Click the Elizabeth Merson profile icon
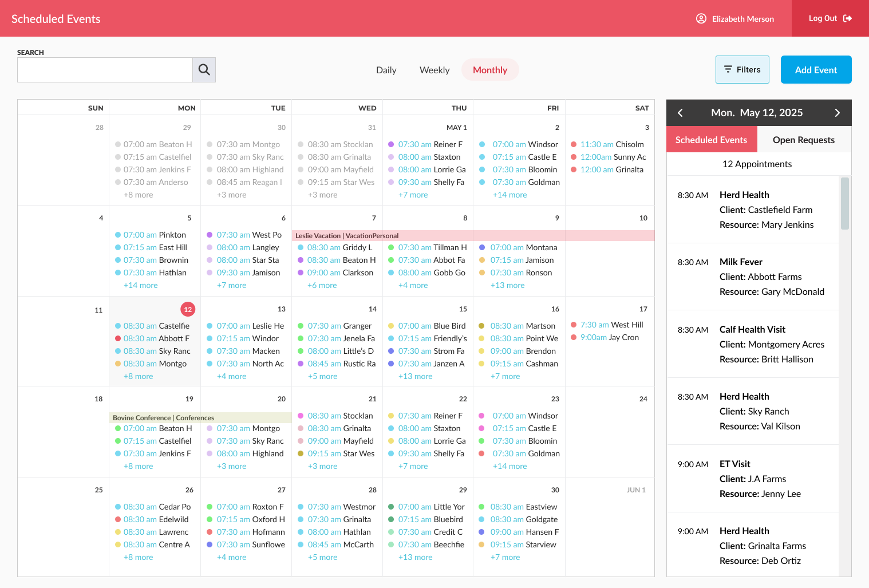869x588 pixels. click(x=701, y=18)
